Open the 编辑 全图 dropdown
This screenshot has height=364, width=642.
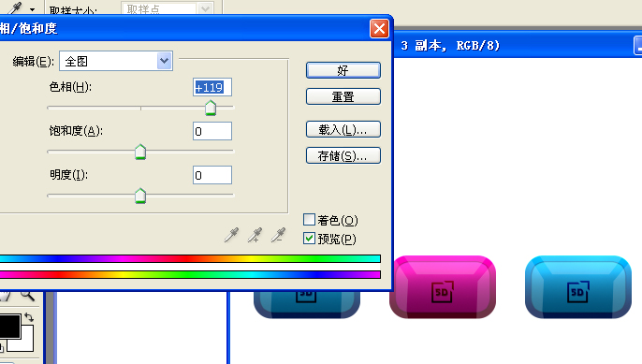click(x=116, y=61)
